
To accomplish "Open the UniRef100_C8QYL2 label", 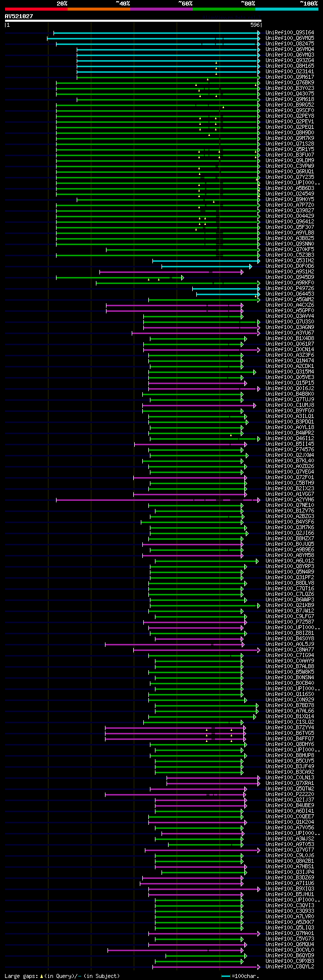I will [x=290, y=967].
